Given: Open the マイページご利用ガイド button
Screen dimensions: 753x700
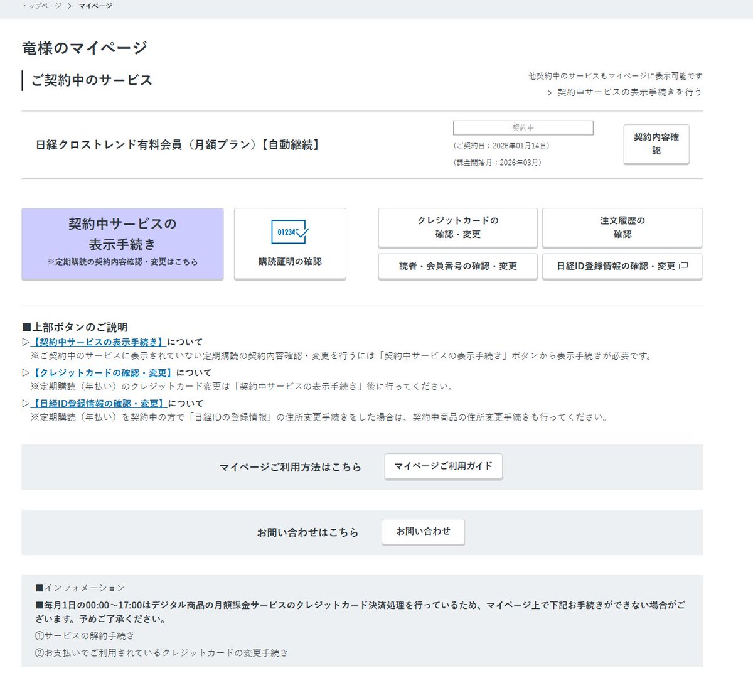Looking at the screenshot, I should pyautogui.click(x=444, y=466).
